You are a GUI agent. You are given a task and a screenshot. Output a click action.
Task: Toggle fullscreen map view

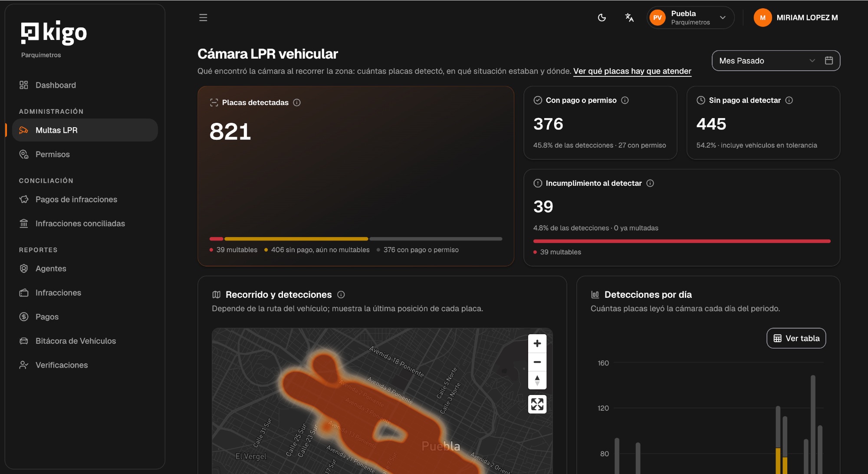[x=537, y=405]
